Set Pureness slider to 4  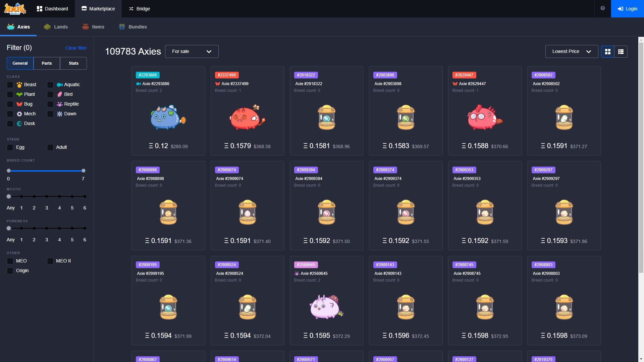tap(59, 228)
